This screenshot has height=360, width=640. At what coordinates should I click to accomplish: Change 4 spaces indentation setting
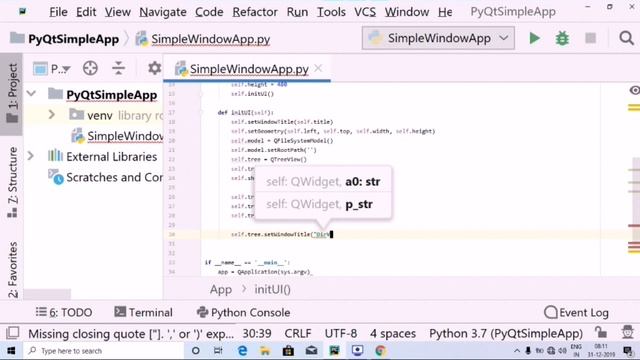tap(393, 333)
